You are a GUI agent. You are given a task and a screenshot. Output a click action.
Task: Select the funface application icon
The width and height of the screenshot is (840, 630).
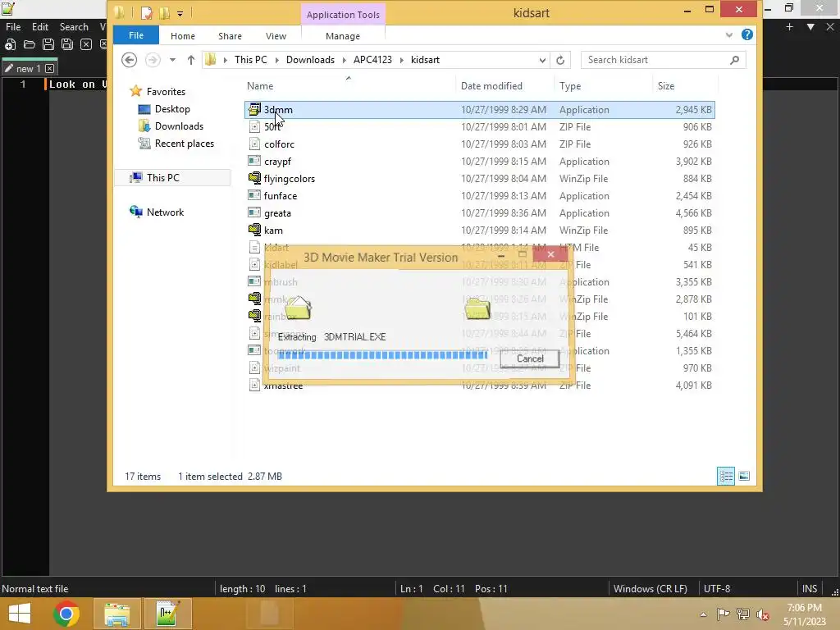pos(254,195)
